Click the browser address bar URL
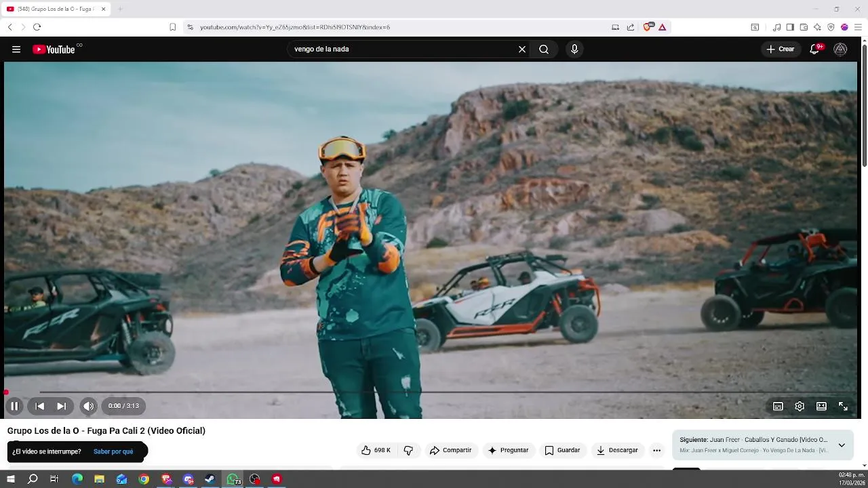Screen dimensions: 868x488 pos(295,27)
